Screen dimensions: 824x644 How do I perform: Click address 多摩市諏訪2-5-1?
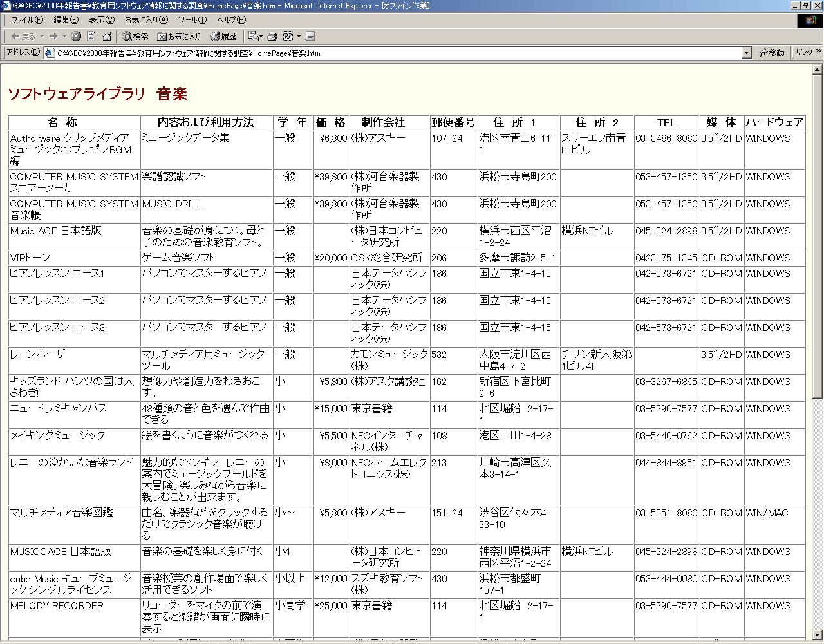click(518, 258)
